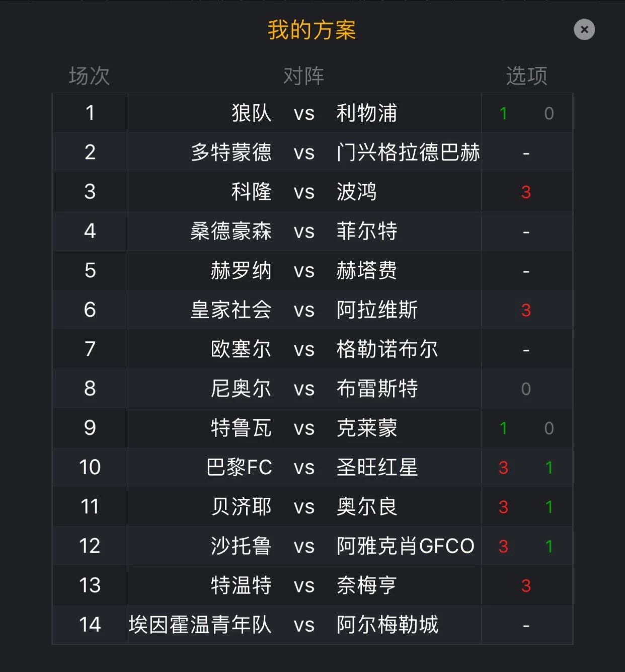625x672 pixels.
Task: Click the 场次 column header
Action: (x=90, y=76)
